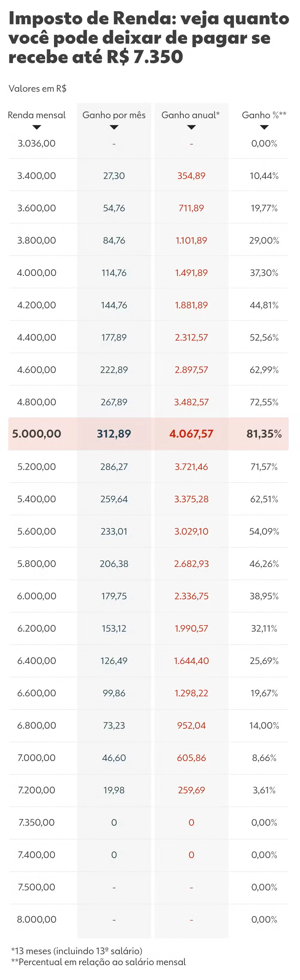Click the 7.350,00 monthly income cell
The width and height of the screenshot is (300, 980).
tap(37, 822)
